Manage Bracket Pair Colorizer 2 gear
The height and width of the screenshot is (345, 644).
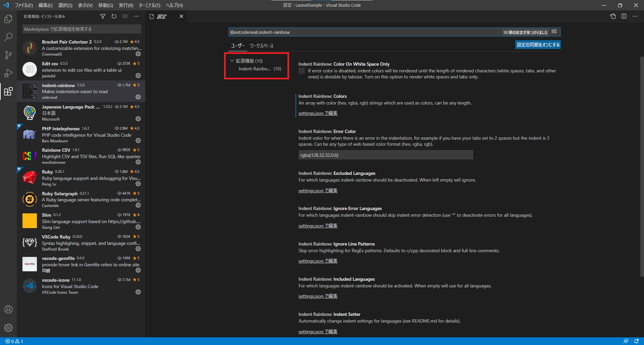138,54
